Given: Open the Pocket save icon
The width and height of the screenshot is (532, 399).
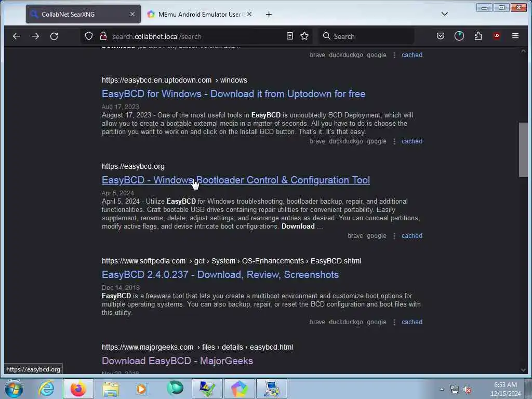Looking at the screenshot, I should click(x=441, y=36).
